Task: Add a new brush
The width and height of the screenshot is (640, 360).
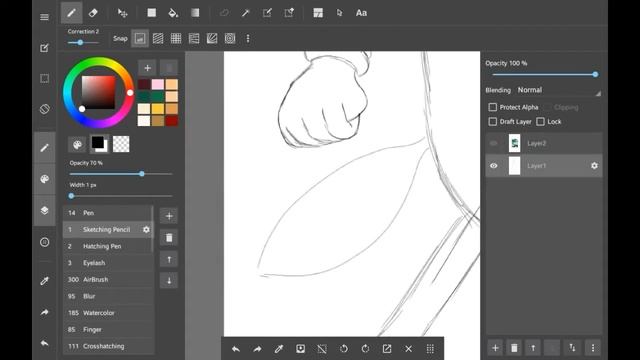Action: point(169,216)
